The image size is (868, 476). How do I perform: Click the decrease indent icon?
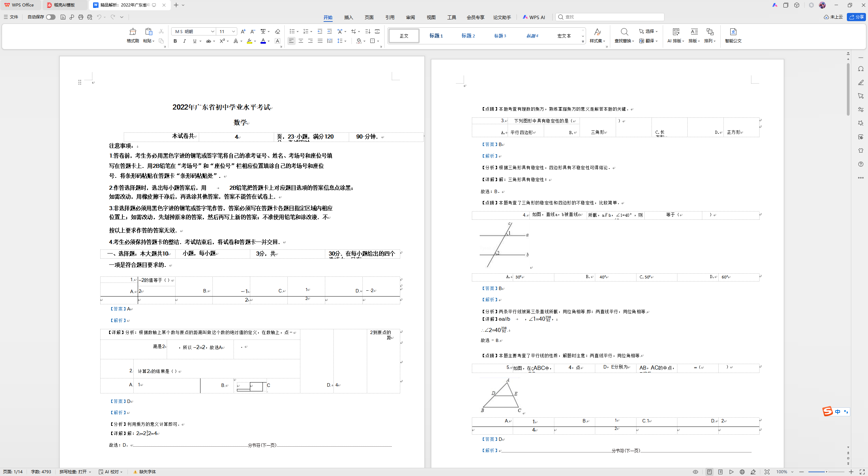[x=320, y=31]
